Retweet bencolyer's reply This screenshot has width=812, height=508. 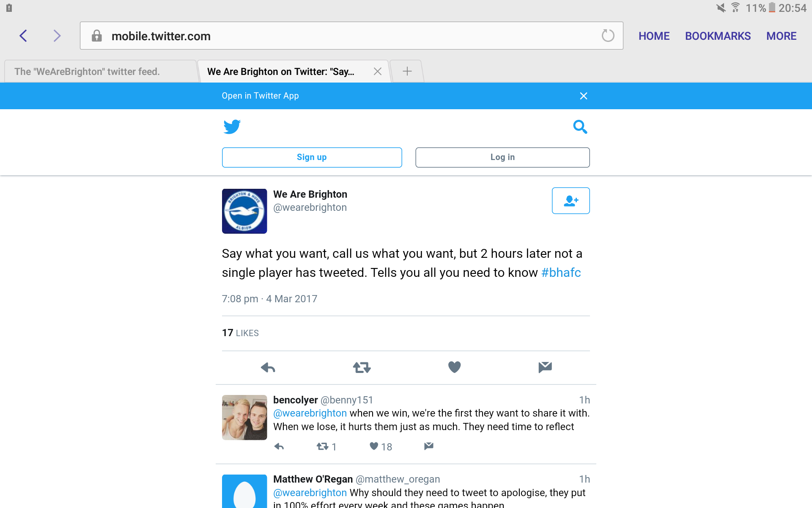(323, 447)
